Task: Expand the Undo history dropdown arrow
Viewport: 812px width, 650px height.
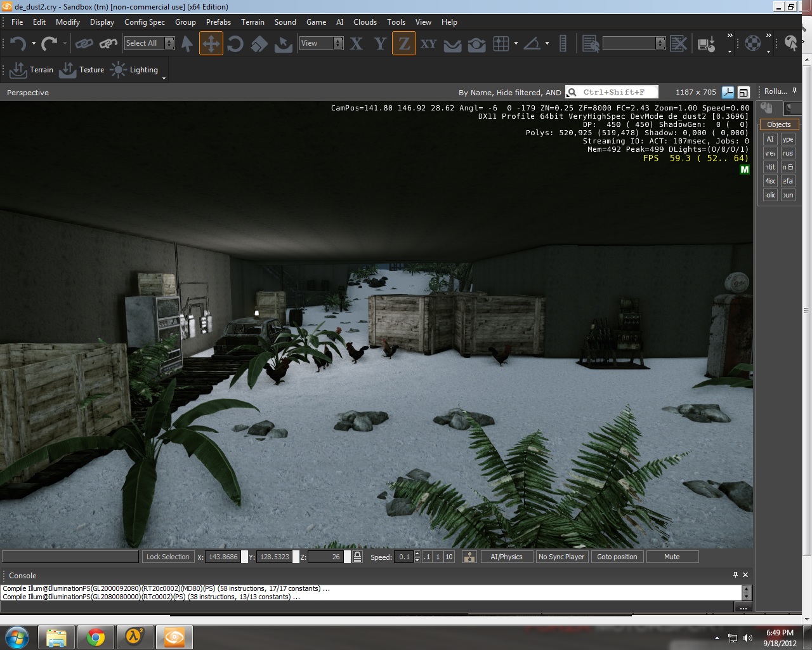Action: click(x=34, y=44)
